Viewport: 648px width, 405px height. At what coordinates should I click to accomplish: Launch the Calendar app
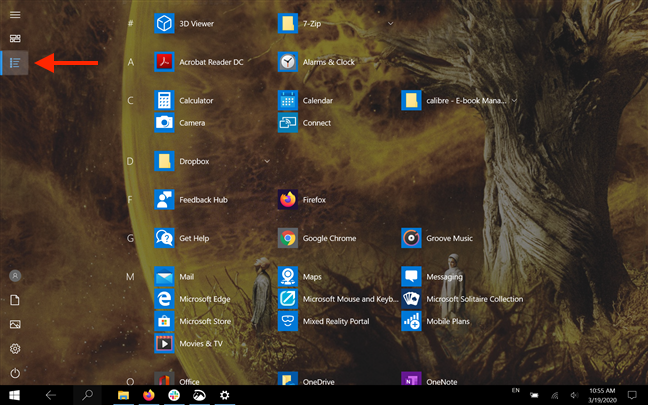[305, 100]
